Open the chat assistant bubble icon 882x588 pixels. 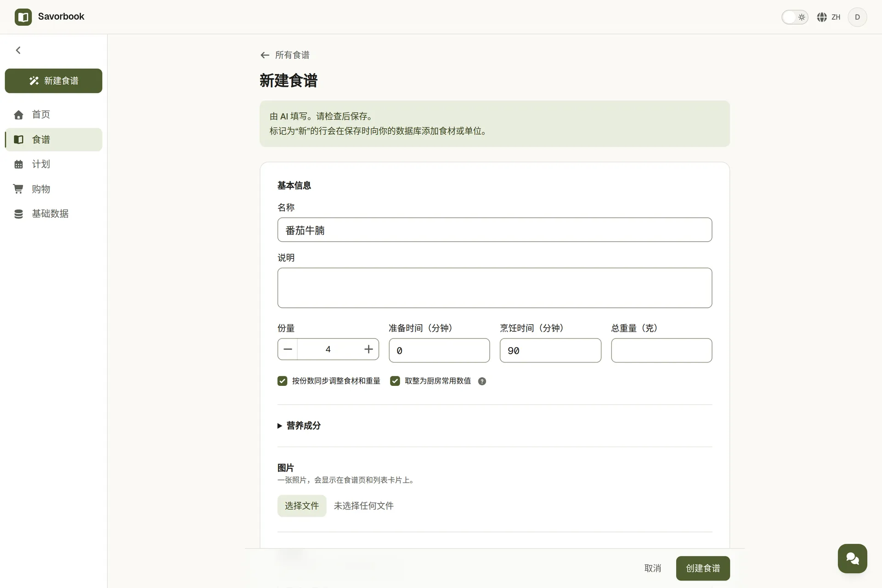pos(853,559)
